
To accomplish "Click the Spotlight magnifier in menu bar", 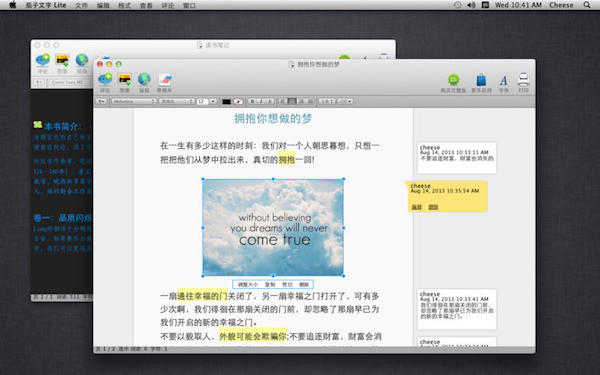I will 587,5.
